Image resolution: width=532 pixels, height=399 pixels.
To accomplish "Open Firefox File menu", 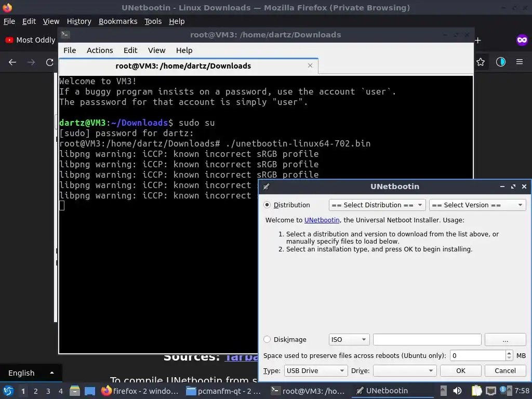I will pyautogui.click(x=9, y=21).
